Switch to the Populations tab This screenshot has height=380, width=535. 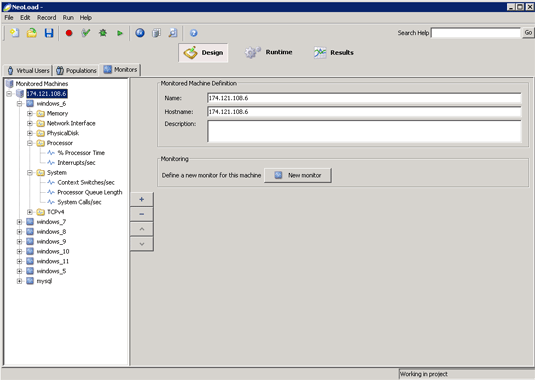pos(76,70)
